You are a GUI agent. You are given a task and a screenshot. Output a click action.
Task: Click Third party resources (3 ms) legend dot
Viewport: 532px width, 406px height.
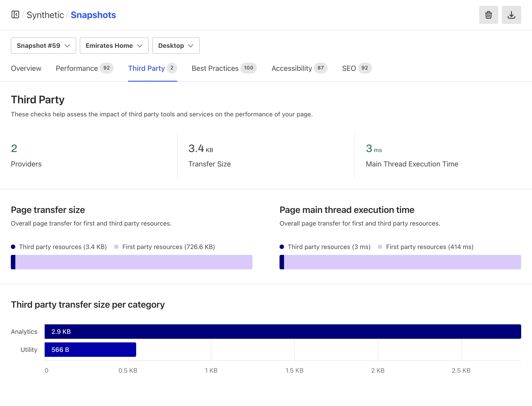(282, 247)
